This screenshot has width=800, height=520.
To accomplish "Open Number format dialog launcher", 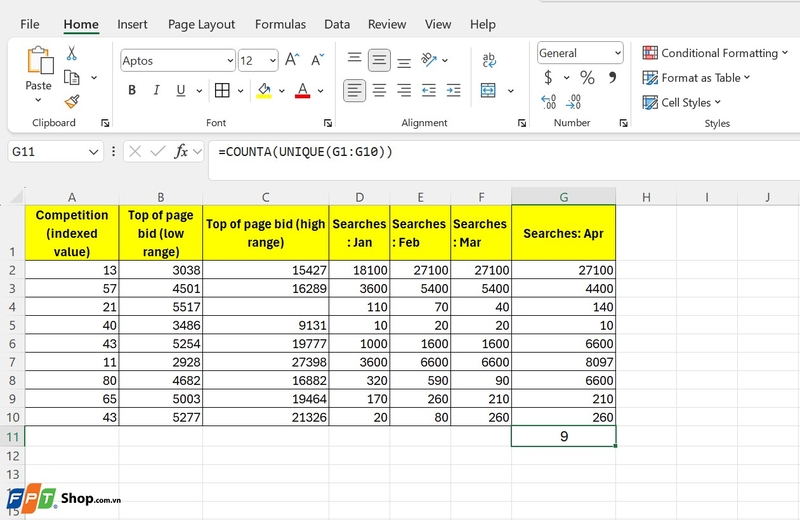I will 623,123.
